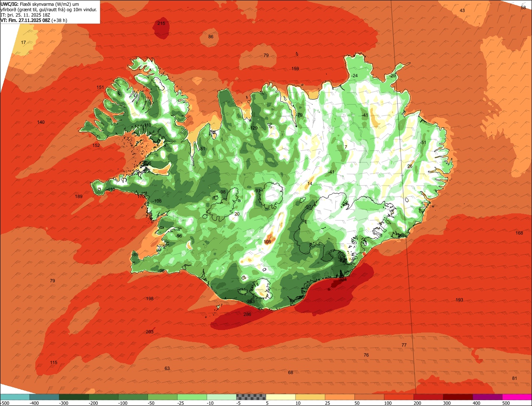
Task: Click the legend swatch between 50 and 100
Action: point(369,397)
